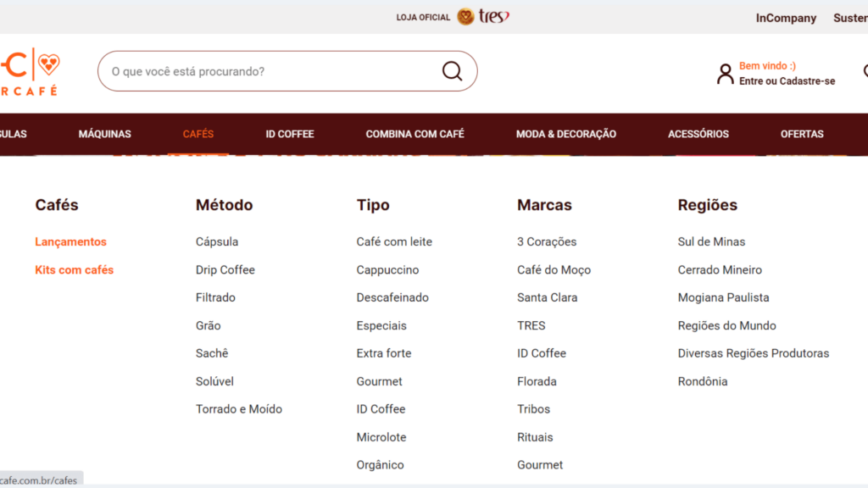
Task: Choose Orgânico type
Action: click(x=381, y=465)
